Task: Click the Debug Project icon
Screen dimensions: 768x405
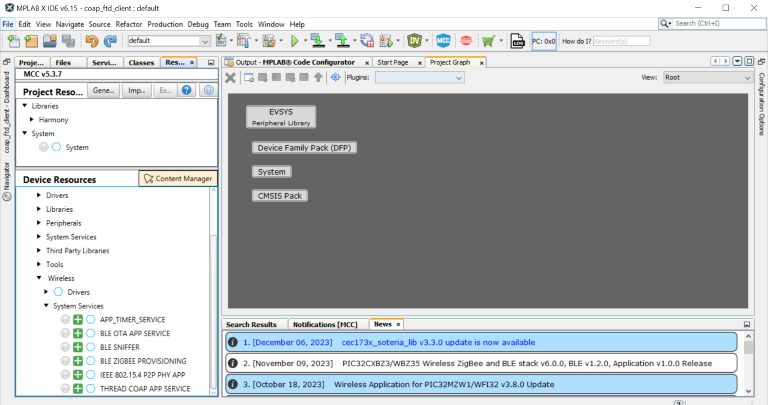Action: pyautogui.click(x=386, y=41)
